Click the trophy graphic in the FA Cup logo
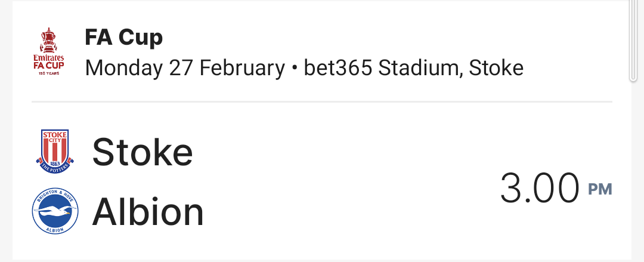The height and width of the screenshot is (262, 644). (x=48, y=41)
